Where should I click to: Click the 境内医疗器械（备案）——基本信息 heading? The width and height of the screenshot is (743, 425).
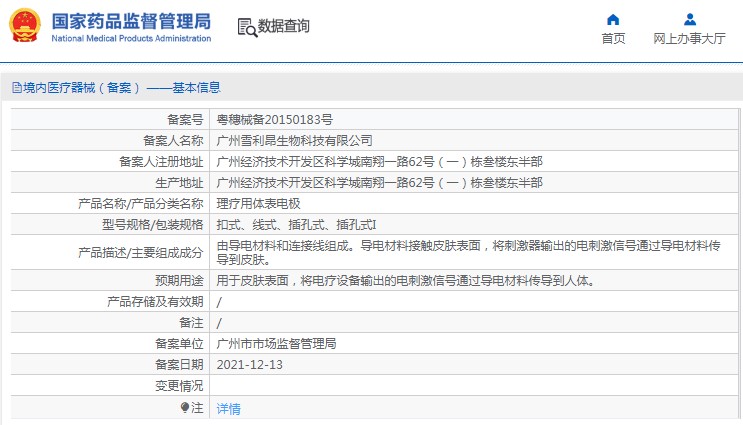122,88
